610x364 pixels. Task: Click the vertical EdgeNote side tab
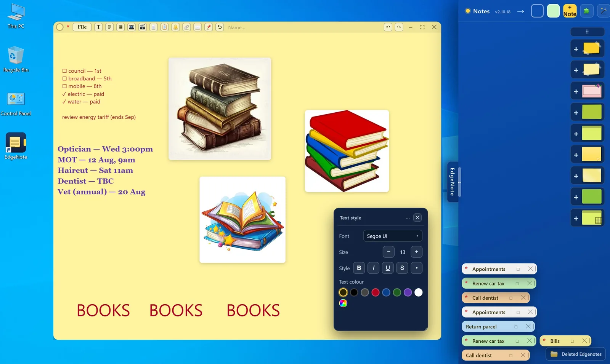click(453, 182)
